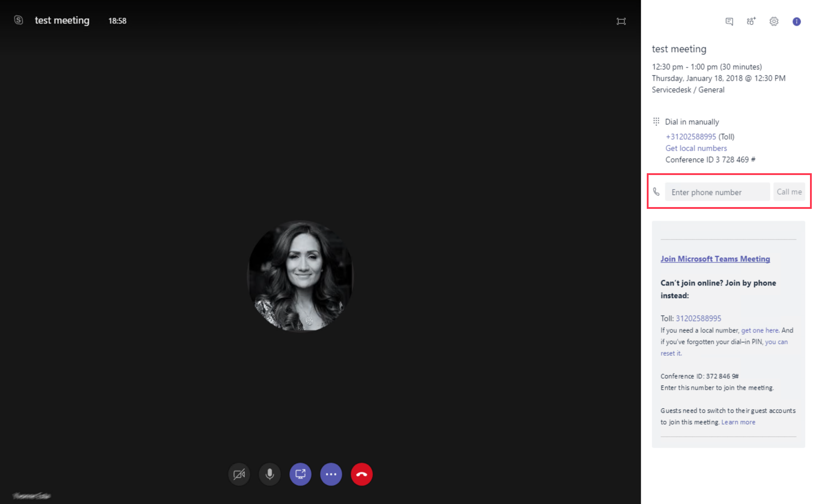Click the Skype logo icon beside meeting title
The width and height of the screenshot is (815, 504).
[x=19, y=20]
